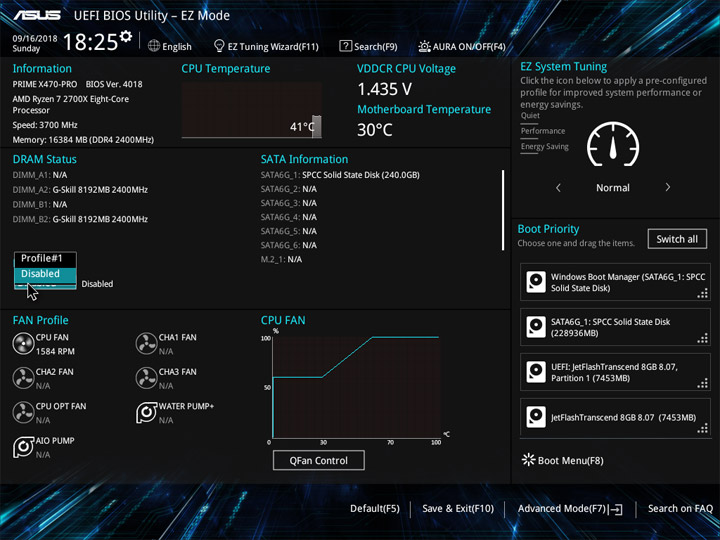Click the EZ Tuning Wizard lightbulb icon
Viewport: 720px width, 540px height.
coord(219,46)
